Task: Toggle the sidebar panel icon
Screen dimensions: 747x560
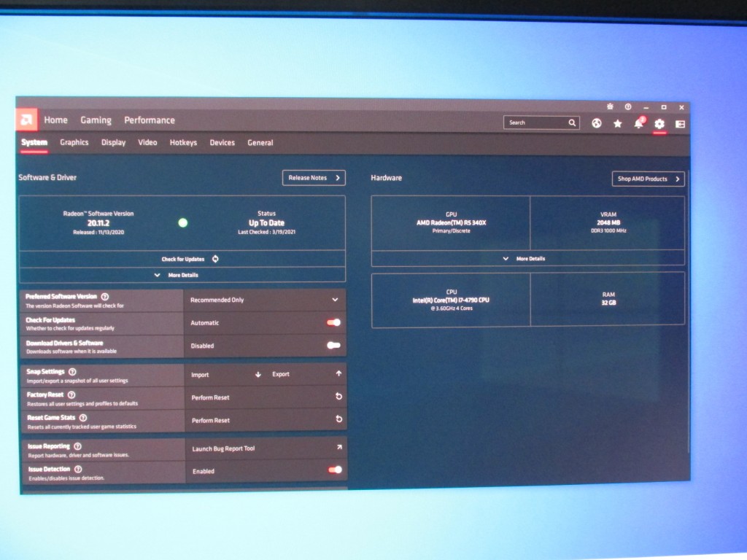Action: click(681, 124)
